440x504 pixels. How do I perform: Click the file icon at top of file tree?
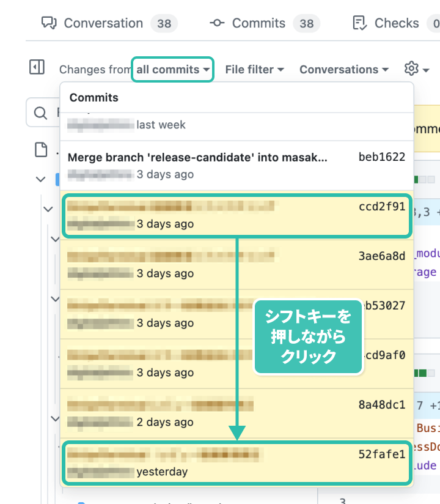pyautogui.click(x=41, y=149)
